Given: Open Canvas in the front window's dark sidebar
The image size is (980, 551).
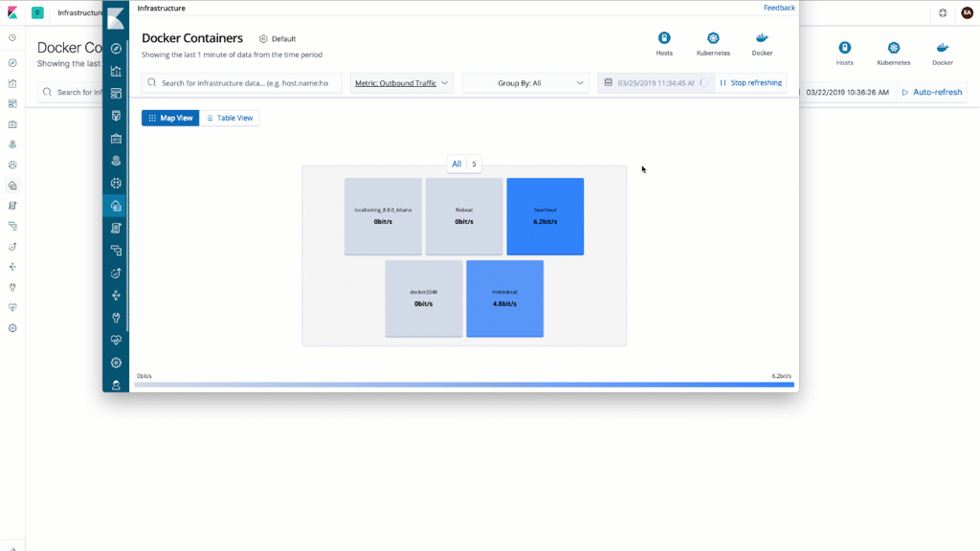Looking at the screenshot, I should (116, 139).
